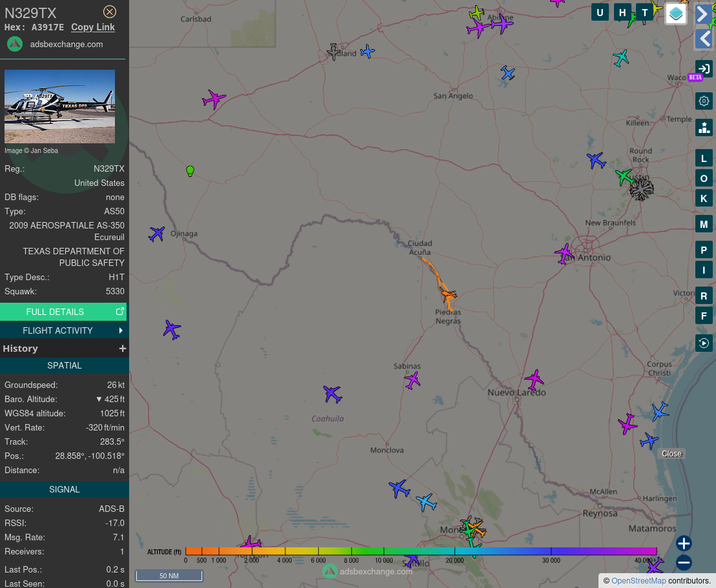Image resolution: width=716 pixels, height=588 pixels.
Task: Zoom in with the plus button
Action: pos(684,543)
